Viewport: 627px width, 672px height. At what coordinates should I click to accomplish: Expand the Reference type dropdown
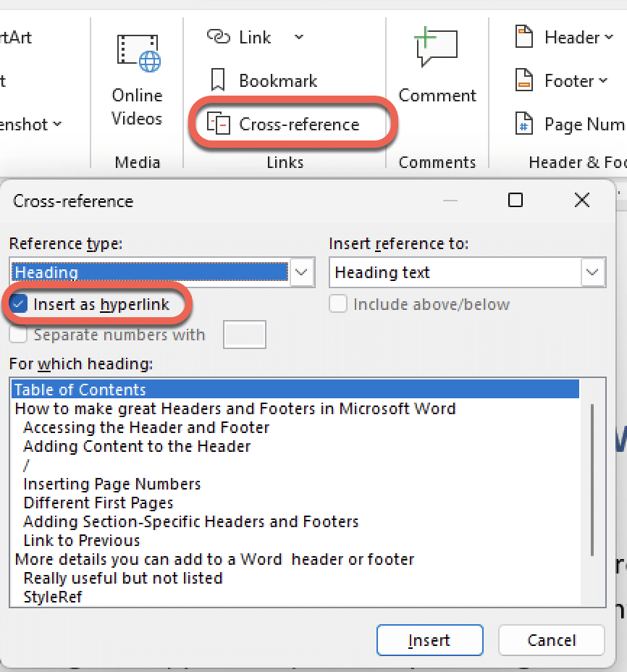tap(302, 272)
